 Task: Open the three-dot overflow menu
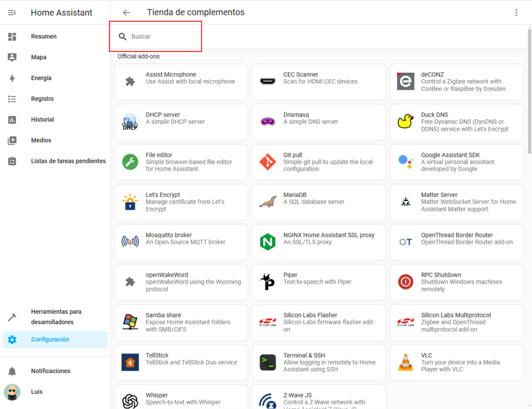(516, 12)
